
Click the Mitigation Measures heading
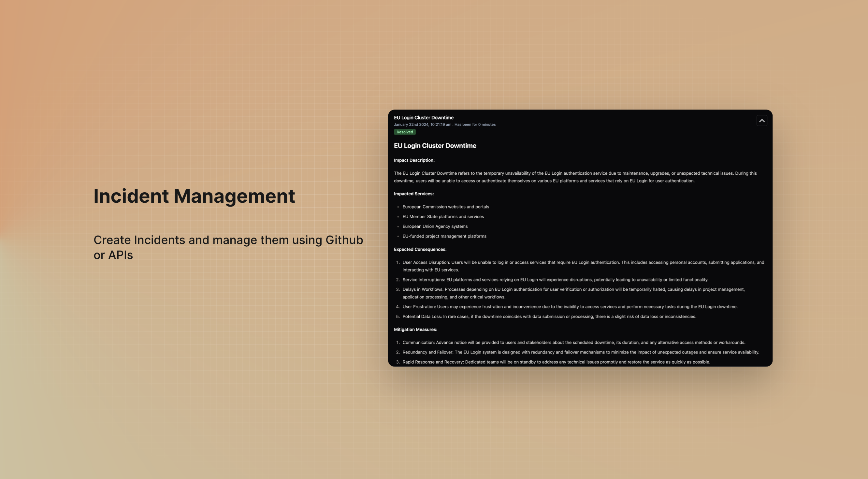coord(415,330)
